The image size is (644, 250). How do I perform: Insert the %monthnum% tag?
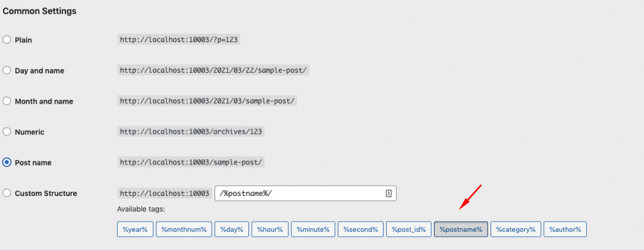click(x=184, y=229)
